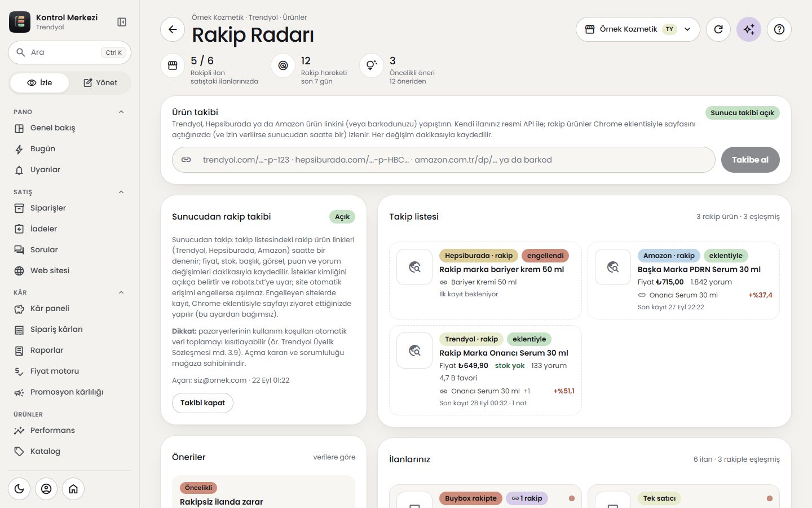Click the +1 extra match indicator
This screenshot has height=508, width=812.
coord(527,391)
